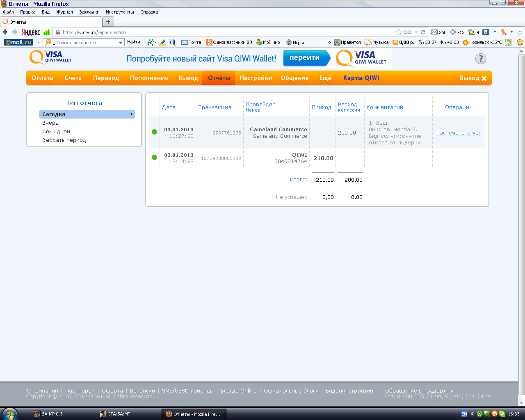Image resolution: width=525 pixels, height=420 pixels.
Task: Go back with the browser back arrow
Action: point(5,32)
